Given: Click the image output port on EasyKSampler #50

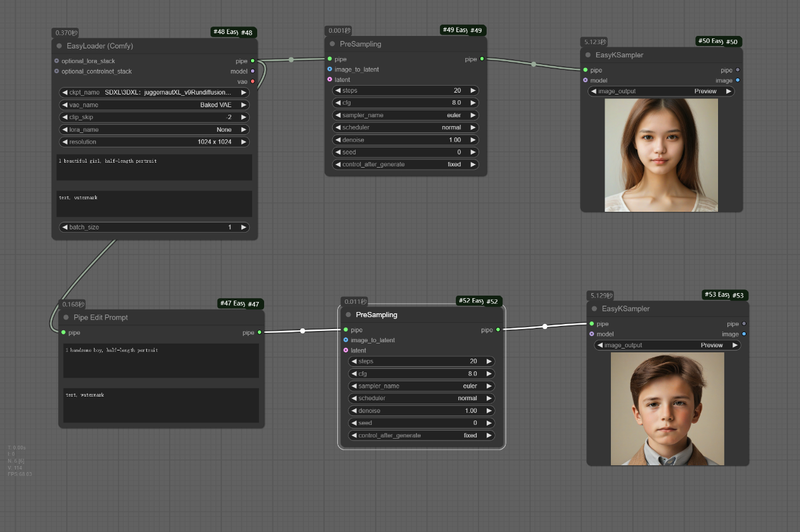Looking at the screenshot, I should 738,80.
